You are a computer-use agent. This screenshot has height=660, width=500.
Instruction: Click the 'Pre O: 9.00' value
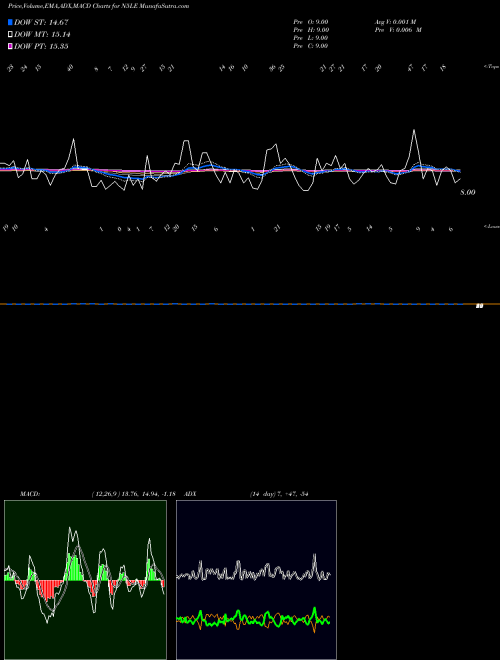(x=311, y=22)
